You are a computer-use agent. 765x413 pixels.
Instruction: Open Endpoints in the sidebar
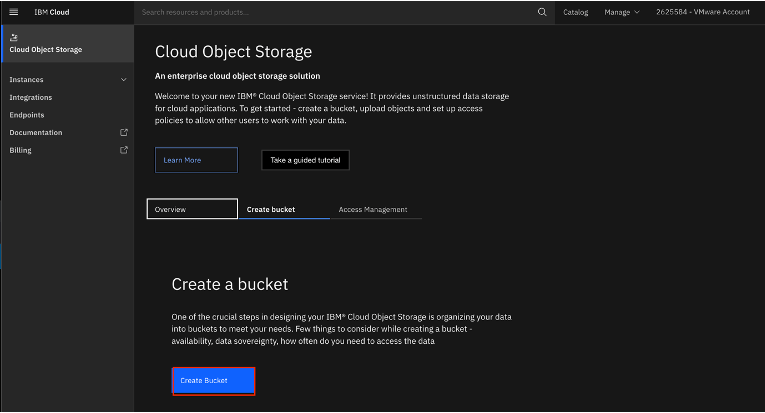coord(27,115)
